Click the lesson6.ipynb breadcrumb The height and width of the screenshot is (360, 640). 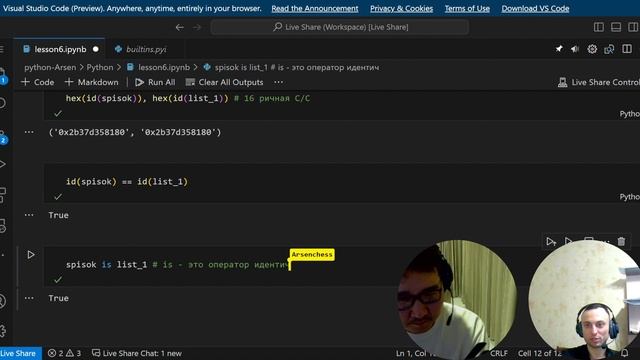pyautogui.click(x=159, y=67)
